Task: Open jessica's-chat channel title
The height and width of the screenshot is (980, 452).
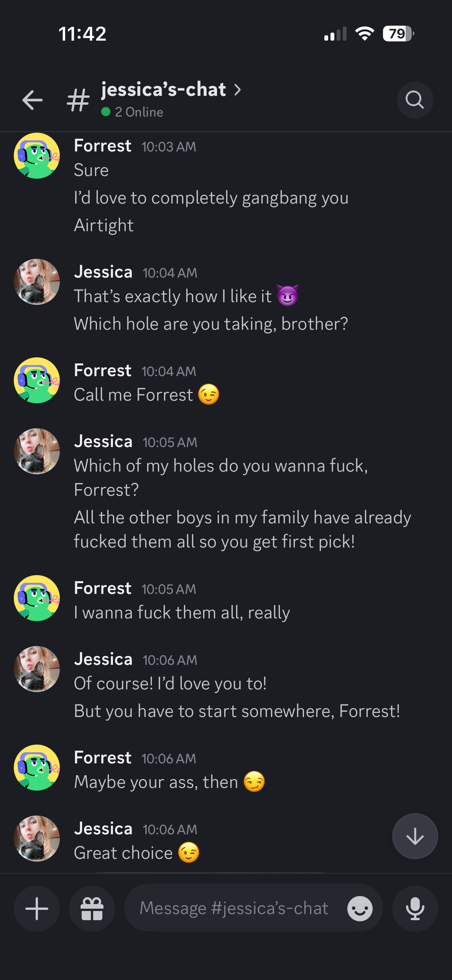Action: pos(164,90)
